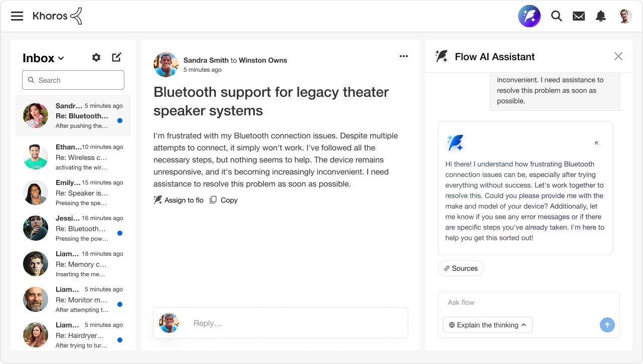
Task: Open the notifications bell
Action: point(601,16)
